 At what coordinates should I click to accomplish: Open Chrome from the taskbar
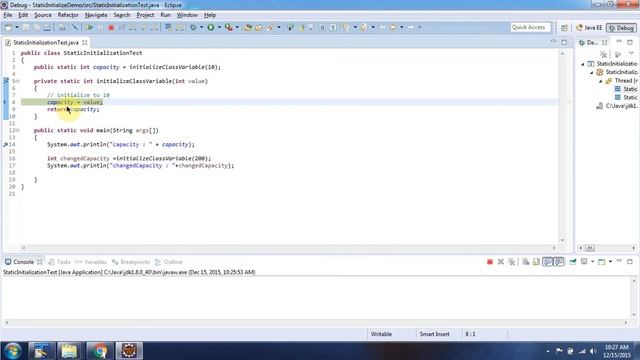pos(99,351)
